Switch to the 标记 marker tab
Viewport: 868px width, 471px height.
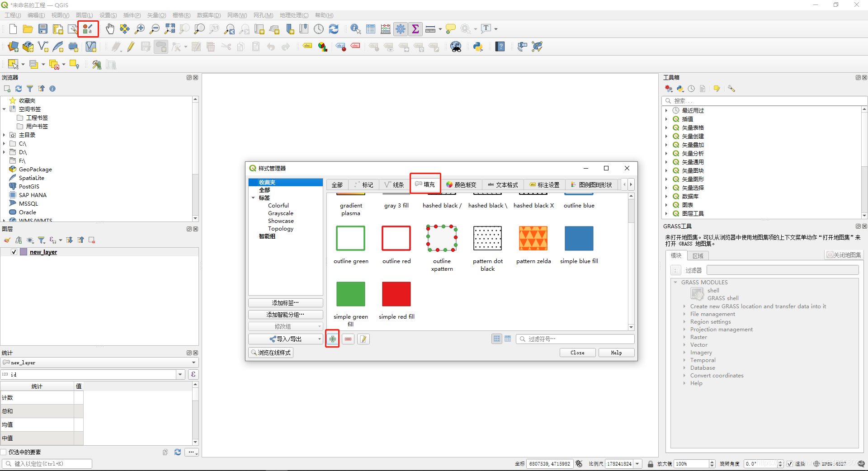click(363, 185)
